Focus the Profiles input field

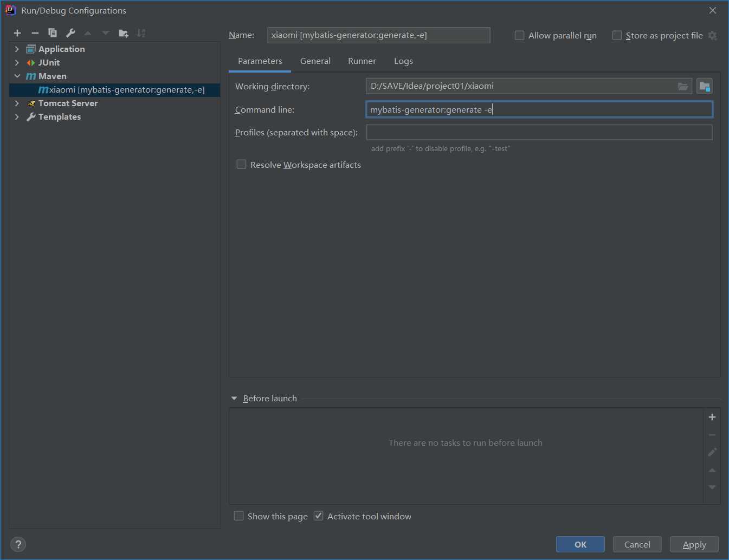(x=539, y=133)
